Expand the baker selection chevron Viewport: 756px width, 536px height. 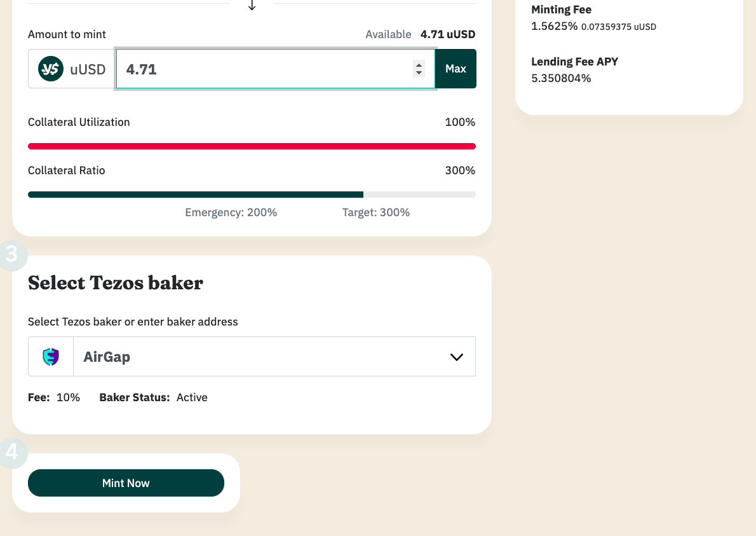(x=456, y=357)
